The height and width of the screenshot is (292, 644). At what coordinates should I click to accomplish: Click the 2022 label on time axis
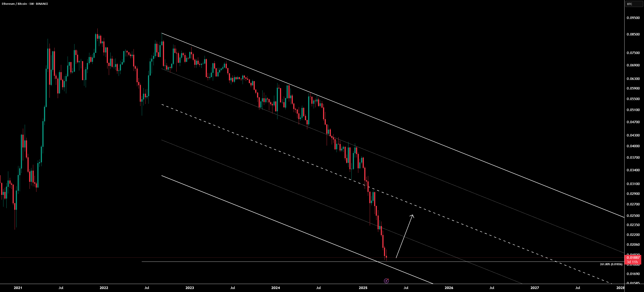[x=104, y=288]
